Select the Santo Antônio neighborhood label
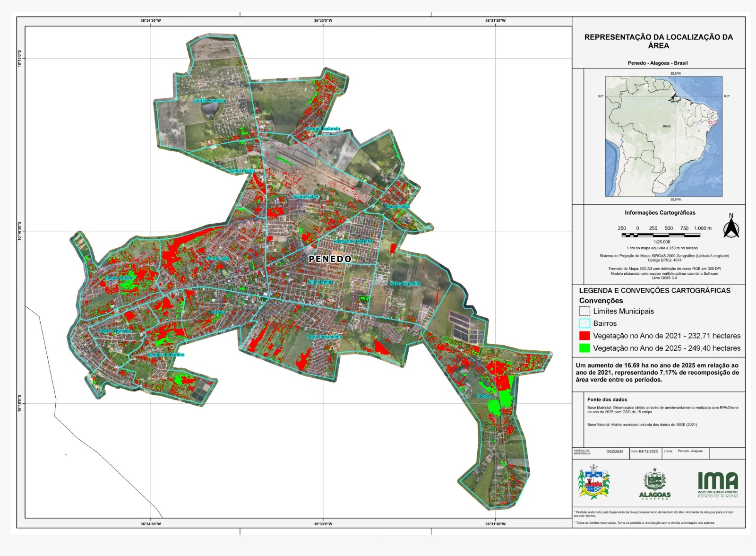Viewport: 756px width, 556px height. [x=119, y=278]
